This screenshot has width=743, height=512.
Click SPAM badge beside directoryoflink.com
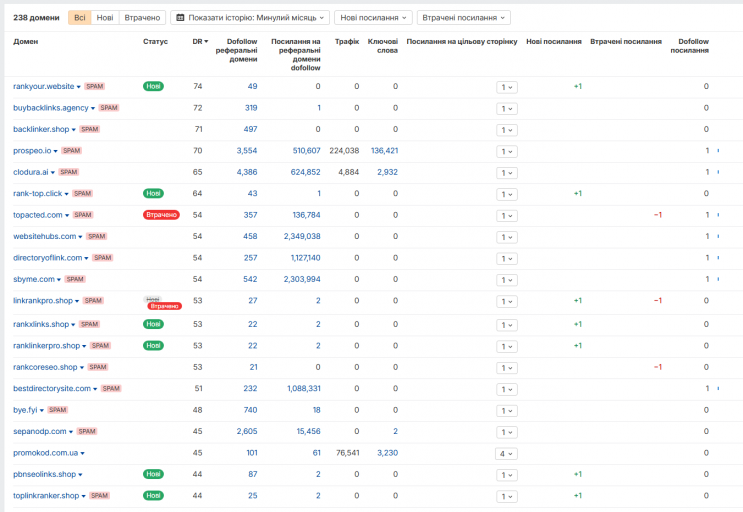click(x=102, y=258)
